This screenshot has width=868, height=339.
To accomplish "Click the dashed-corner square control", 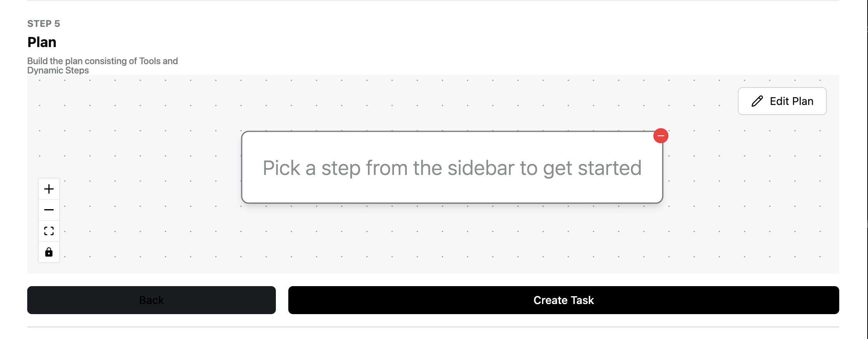I will click(49, 231).
